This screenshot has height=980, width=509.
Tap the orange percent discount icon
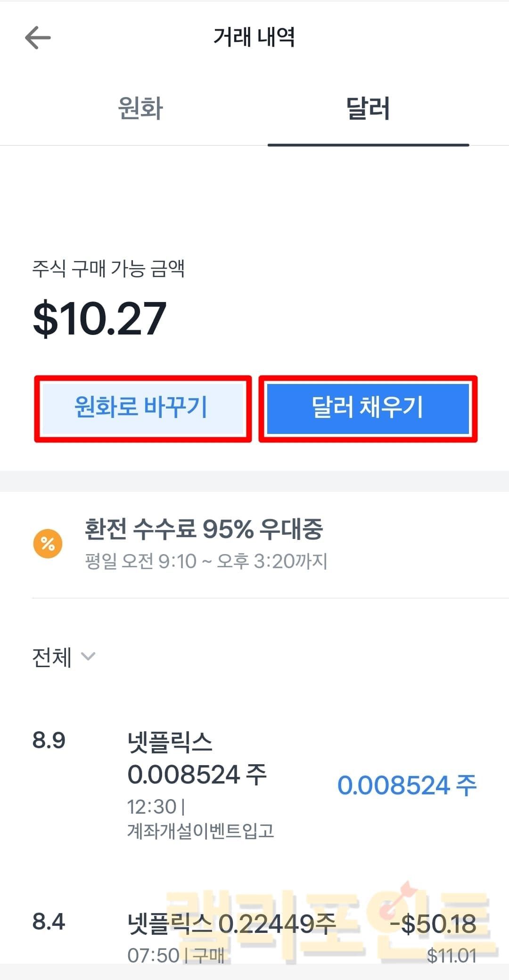(48, 544)
